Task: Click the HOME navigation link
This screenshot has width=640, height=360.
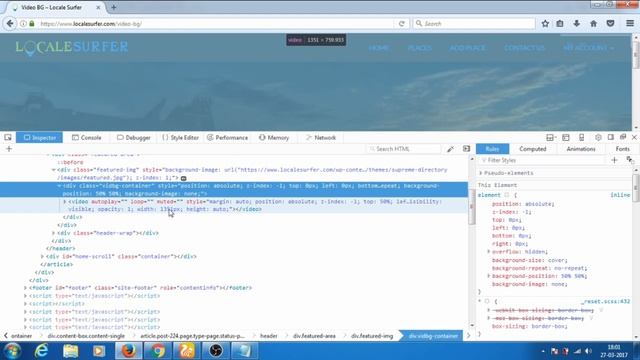Action: [378, 48]
